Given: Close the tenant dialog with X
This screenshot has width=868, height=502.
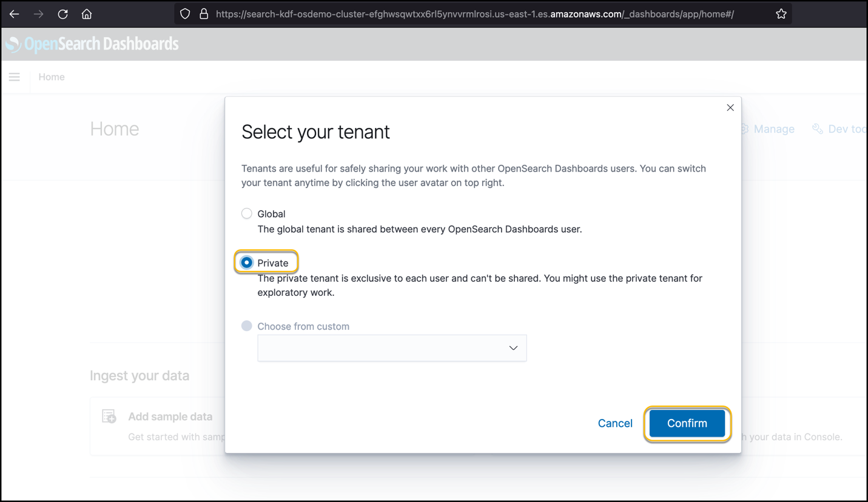Looking at the screenshot, I should click(730, 107).
